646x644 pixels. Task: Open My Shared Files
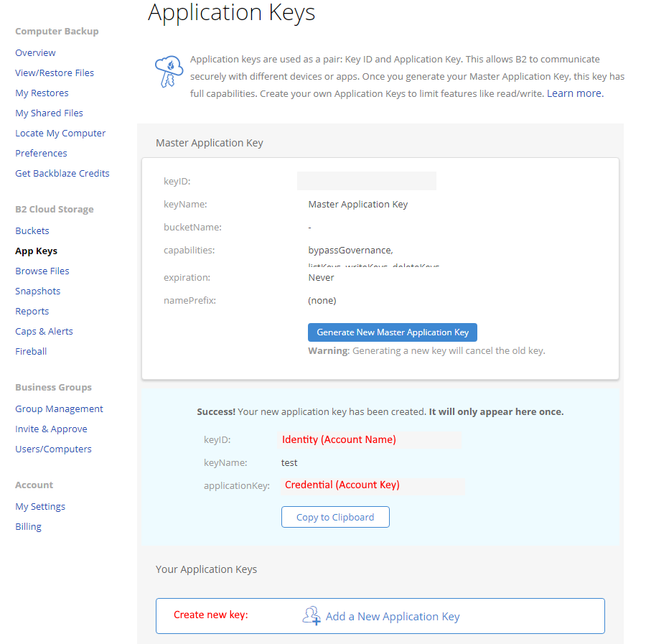point(49,113)
